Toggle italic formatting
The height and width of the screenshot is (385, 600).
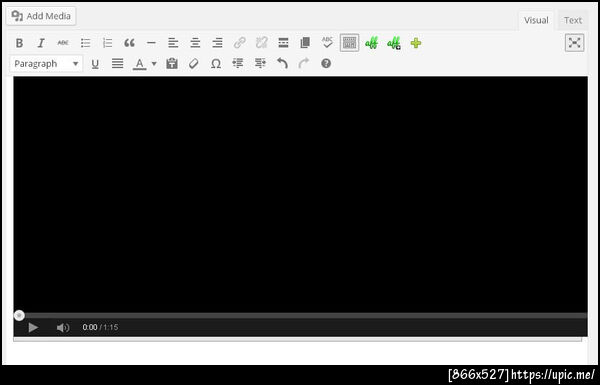[41, 43]
